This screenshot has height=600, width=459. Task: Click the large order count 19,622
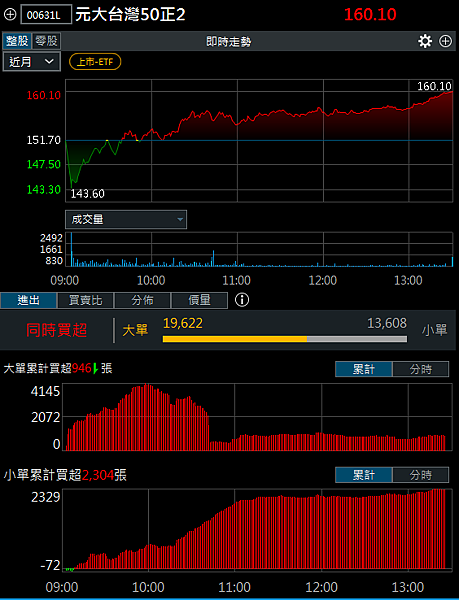click(183, 323)
